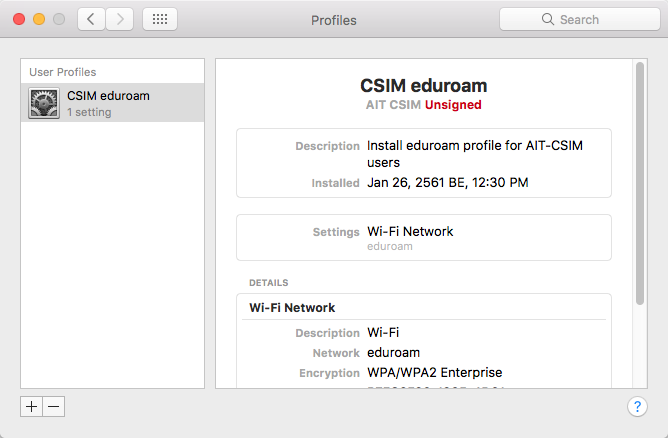668x438 pixels.
Task: Click the AIT CSIM organization text
Action: tap(393, 105)
